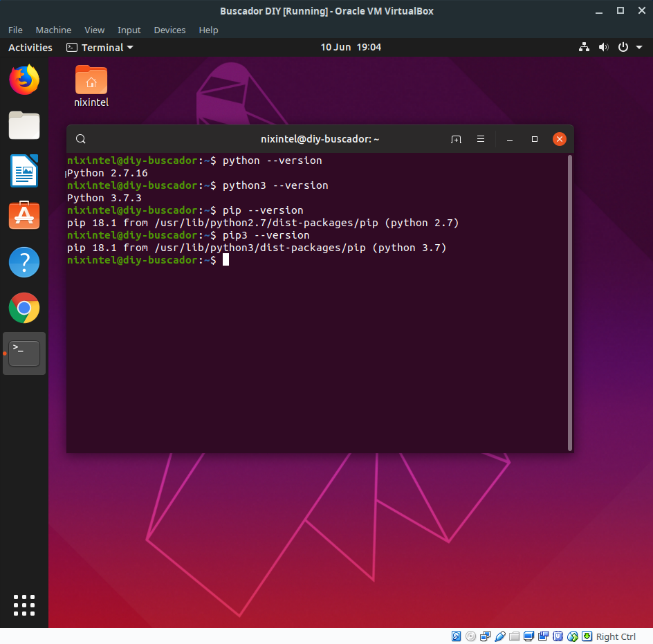The width and height of the screenshot is (653, 644).
Task: Show Applications grid button
Action: point(24,605)
